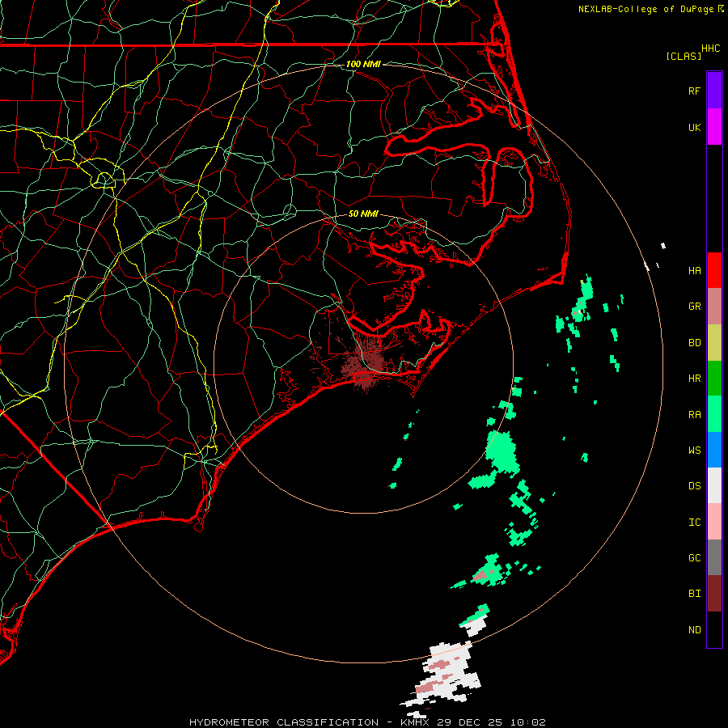Click the GR legend color swatch

click(714, 307)
